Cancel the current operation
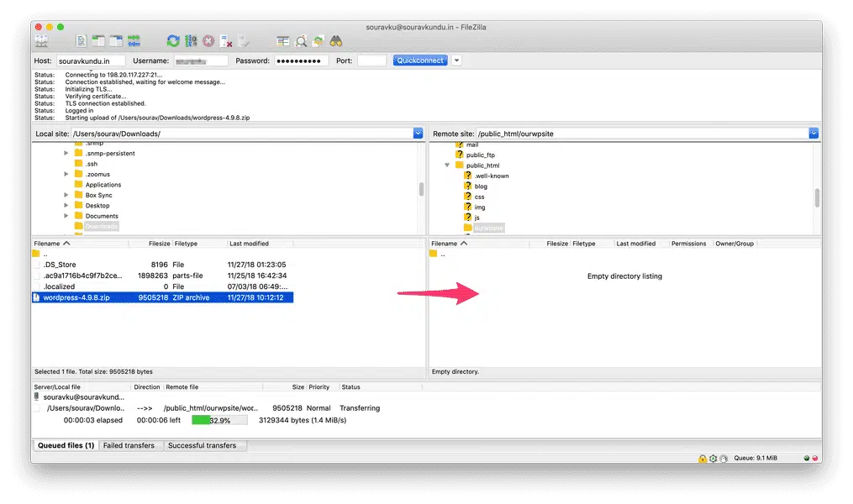This screenshot has width=853, height=504. [x=208, y=40]
